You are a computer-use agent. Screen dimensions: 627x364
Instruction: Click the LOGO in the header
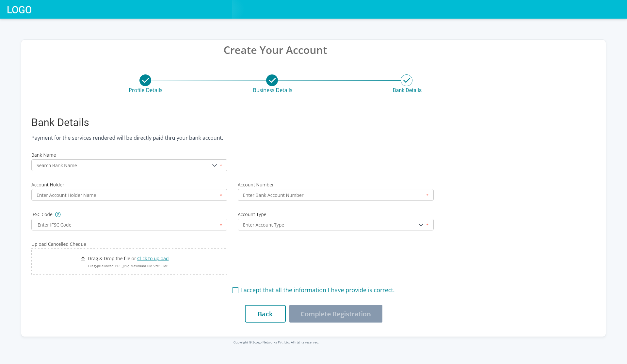pyautogui.click(x=19, y=10)
